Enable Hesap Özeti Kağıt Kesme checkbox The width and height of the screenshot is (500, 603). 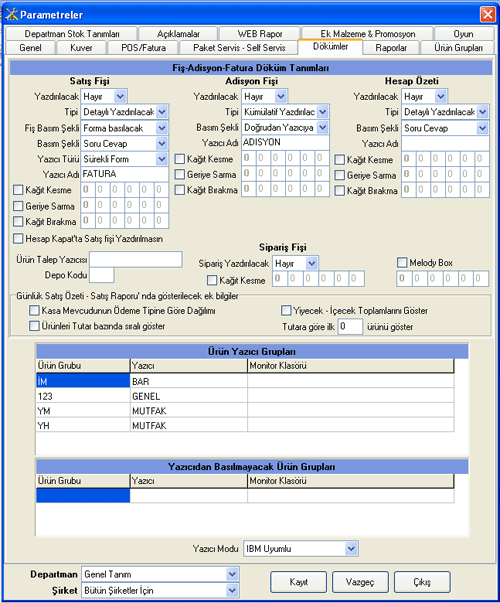tap(340, 160)
